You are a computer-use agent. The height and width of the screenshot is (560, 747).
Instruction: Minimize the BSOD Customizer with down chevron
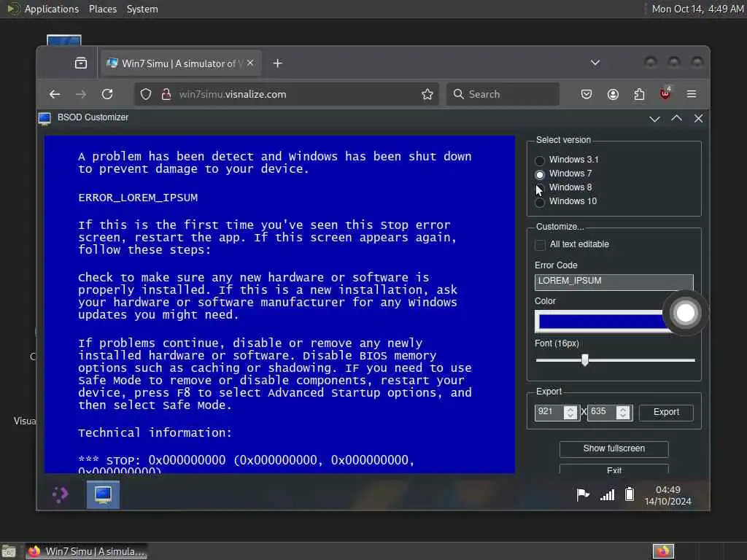(654, 119)
